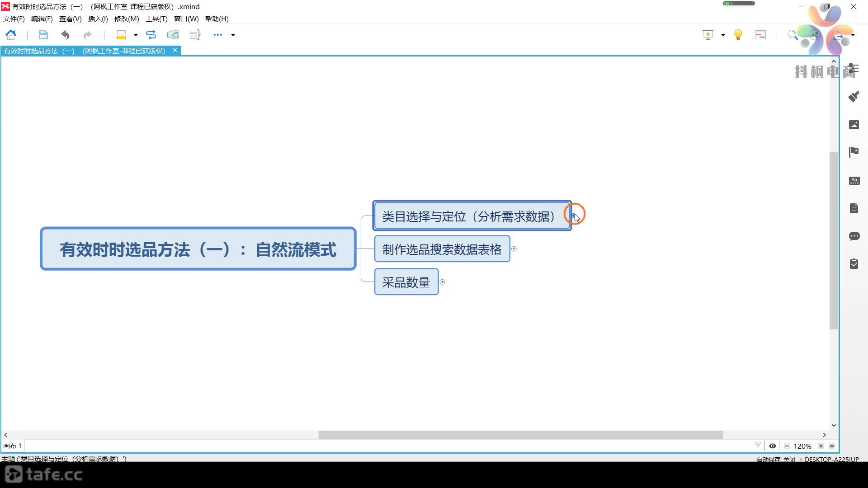Viewport: 868px width, 488px height.
Task: Click the scroll left arrow
Action: [x=6, y=435]
